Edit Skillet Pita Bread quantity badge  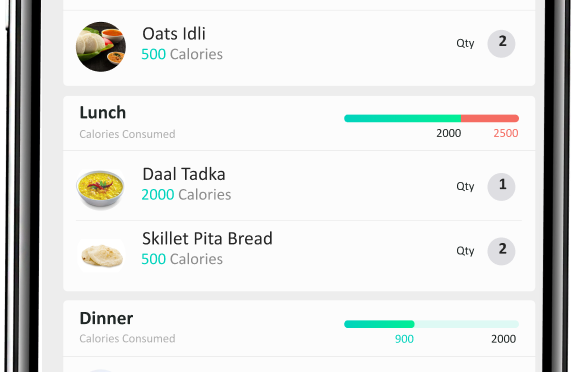[x=501, y=251]
